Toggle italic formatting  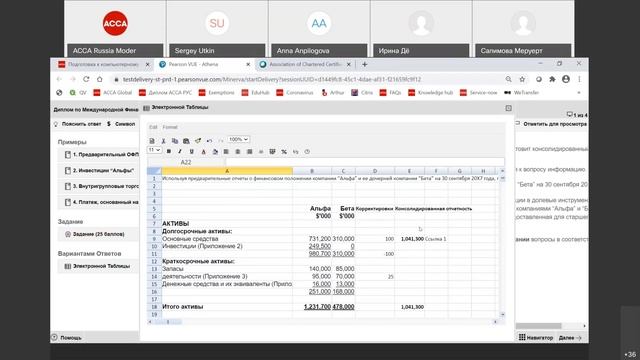pos(180,151)
